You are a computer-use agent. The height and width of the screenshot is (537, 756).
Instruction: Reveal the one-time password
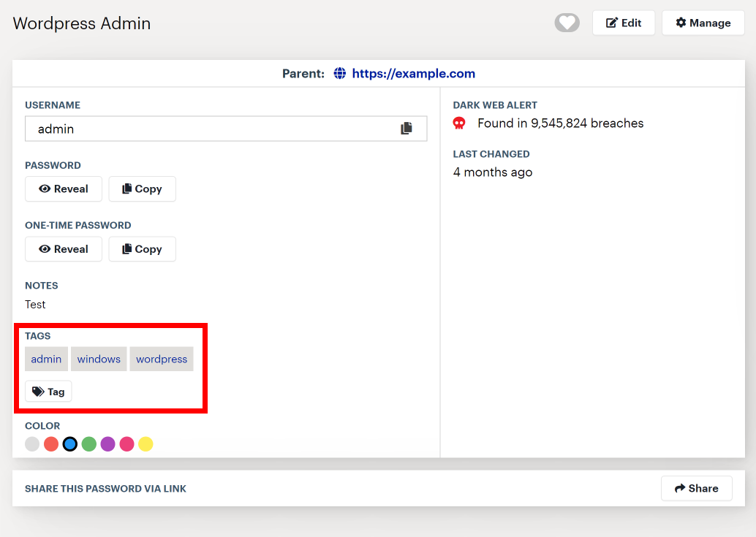pyautogui.click(x=64, y=248)
